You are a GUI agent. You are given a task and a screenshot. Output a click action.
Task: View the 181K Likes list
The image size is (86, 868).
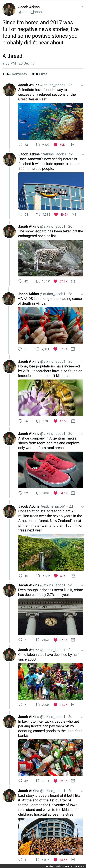click(39, 74)
